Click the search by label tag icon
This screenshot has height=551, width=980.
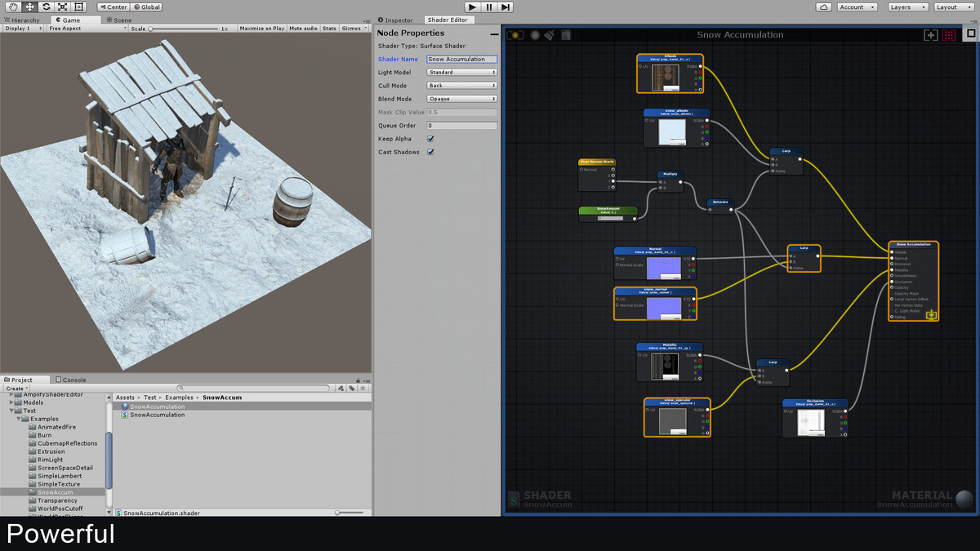click(352, 389)
